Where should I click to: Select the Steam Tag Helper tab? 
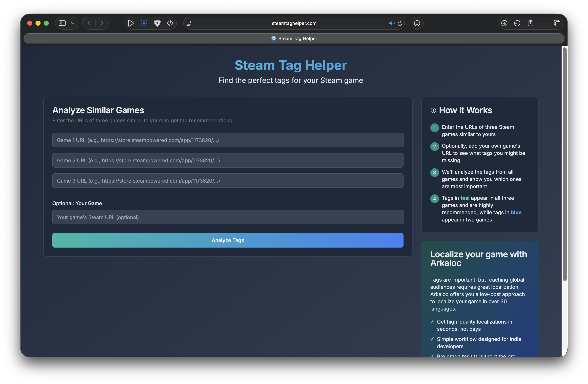(x=294, y=39)
